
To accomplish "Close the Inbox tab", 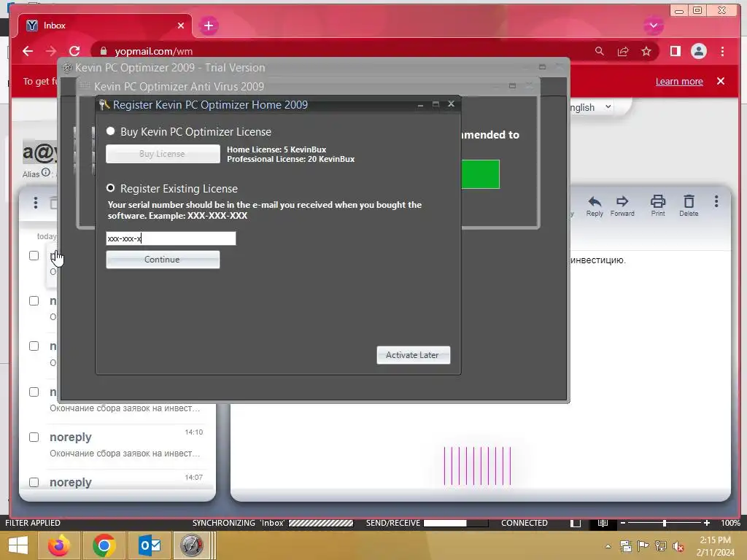I will (x=181, y=26).
